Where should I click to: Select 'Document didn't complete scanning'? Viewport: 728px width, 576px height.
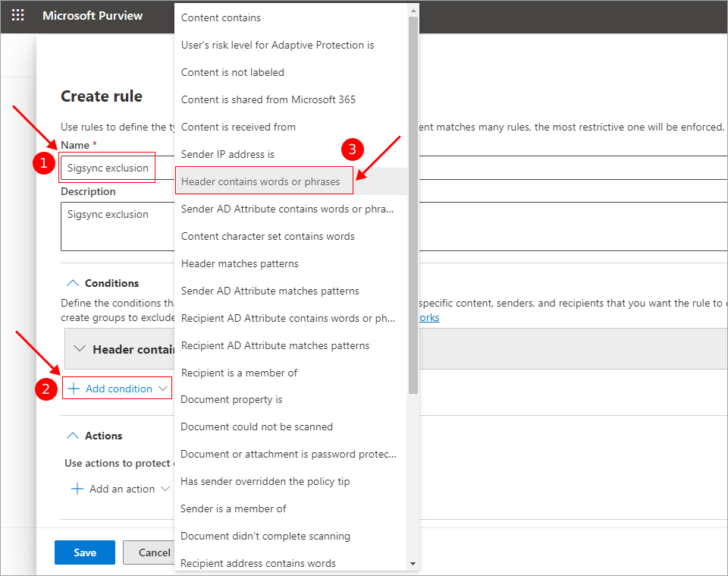click(x=291, y=537)
